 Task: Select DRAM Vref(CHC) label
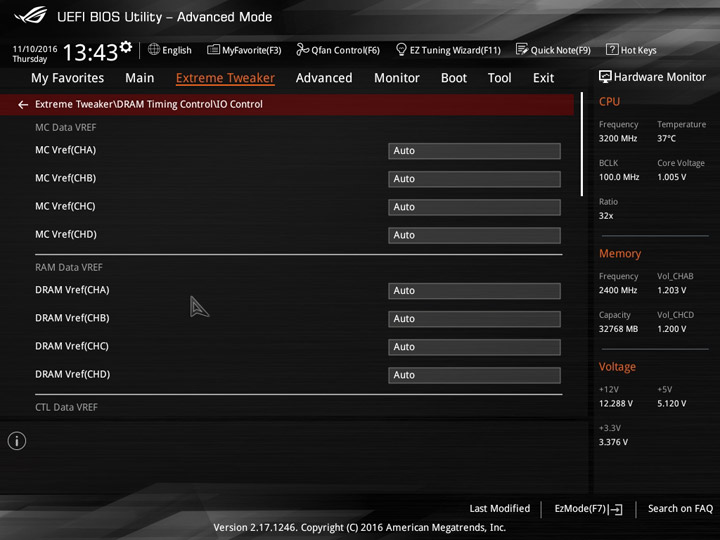point(72,346)
